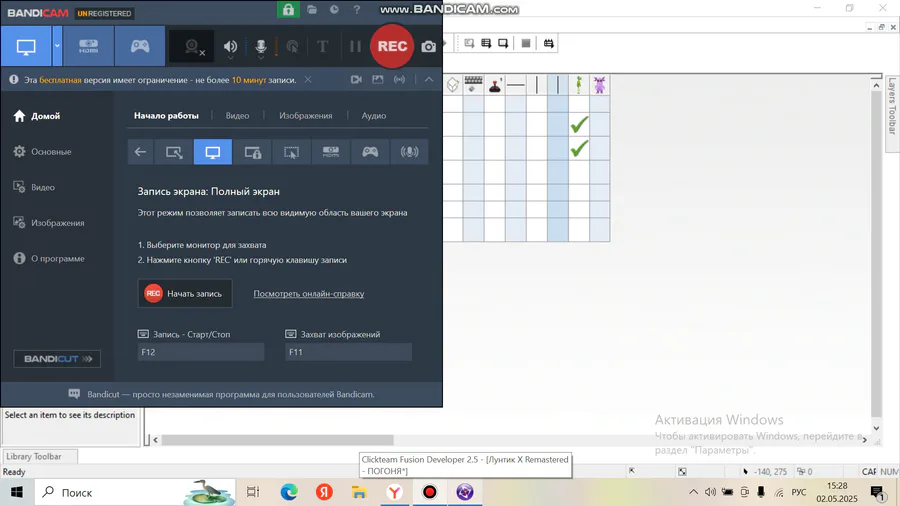Screen dimensions: 900x506
Task: Switch to Видео tab
Action: coord(237,115)
